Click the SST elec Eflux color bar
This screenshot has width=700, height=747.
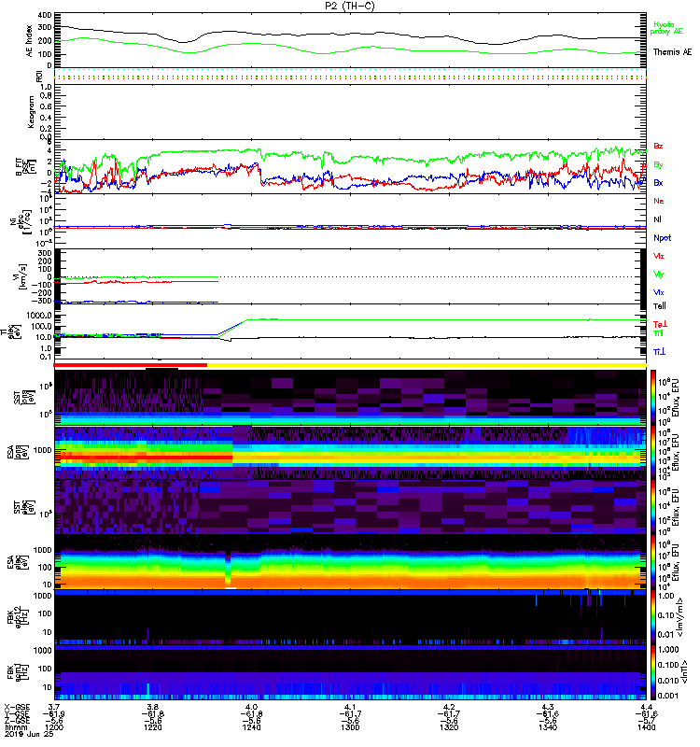[653, 507]
